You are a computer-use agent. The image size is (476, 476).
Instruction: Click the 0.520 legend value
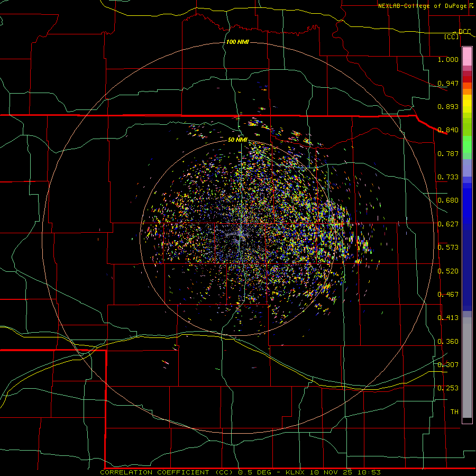(448, 271)
